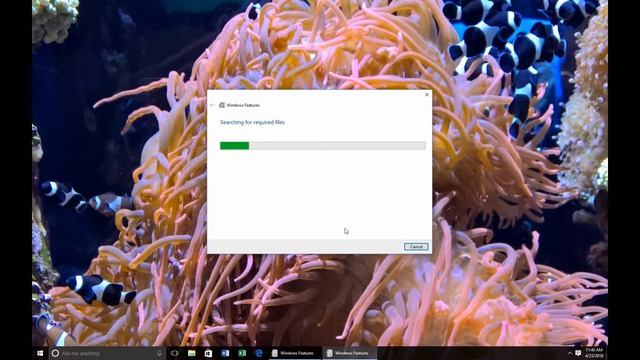This screenshot has width=640, height=360.
Task: Go back using the dialog back arrow
Action: click(212, 105)
